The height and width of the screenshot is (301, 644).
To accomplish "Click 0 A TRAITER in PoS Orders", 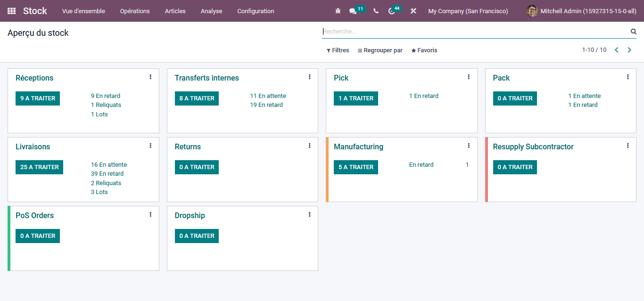I will (x=38, y=236).
